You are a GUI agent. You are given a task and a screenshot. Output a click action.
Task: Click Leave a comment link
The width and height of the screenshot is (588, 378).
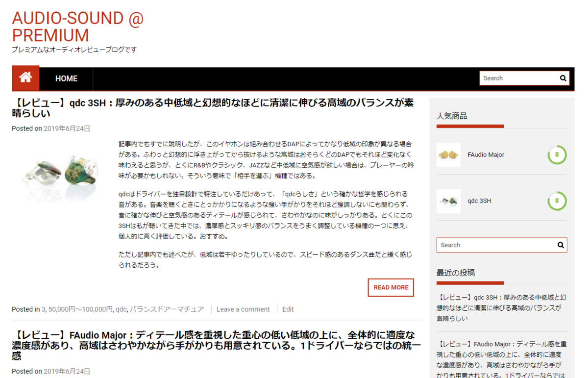[x=243, y=309]
